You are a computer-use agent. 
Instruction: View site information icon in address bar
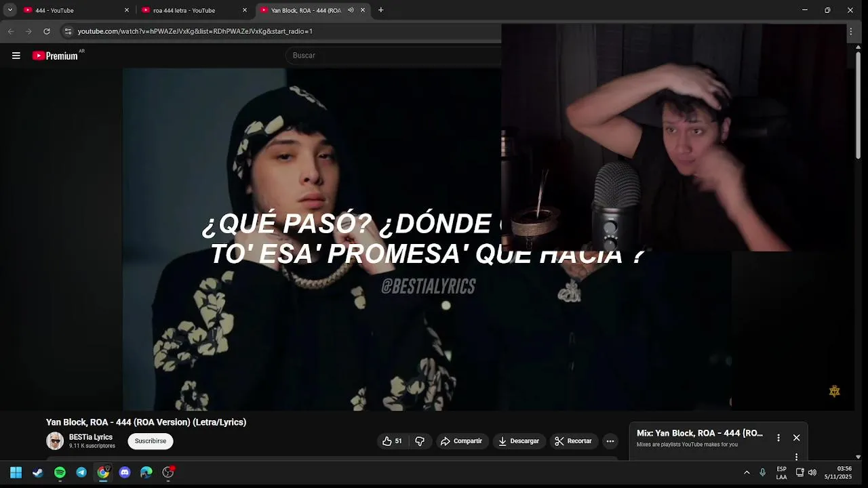point(68,31)
